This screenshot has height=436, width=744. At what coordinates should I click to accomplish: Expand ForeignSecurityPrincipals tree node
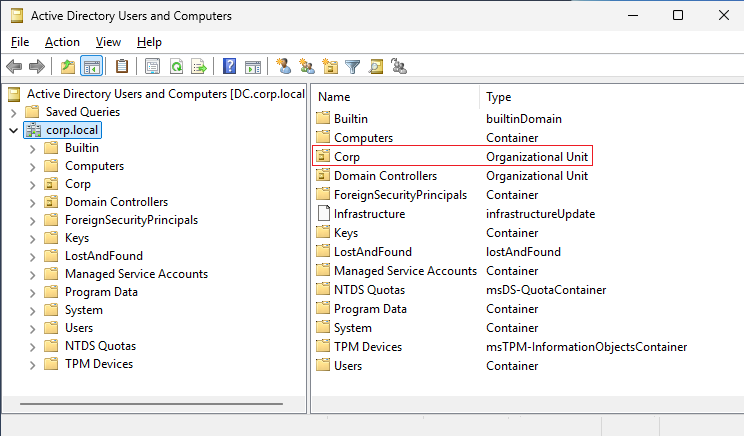[x=32, y=221]
